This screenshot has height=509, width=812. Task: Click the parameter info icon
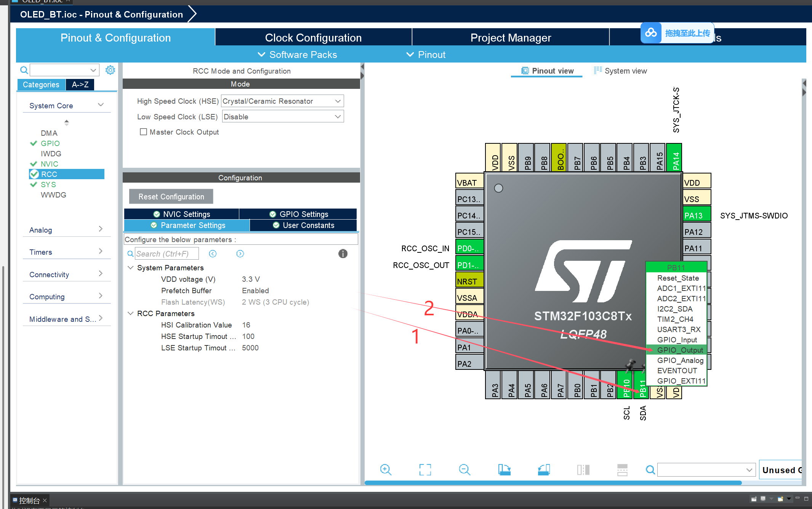(x=343, y=254)
